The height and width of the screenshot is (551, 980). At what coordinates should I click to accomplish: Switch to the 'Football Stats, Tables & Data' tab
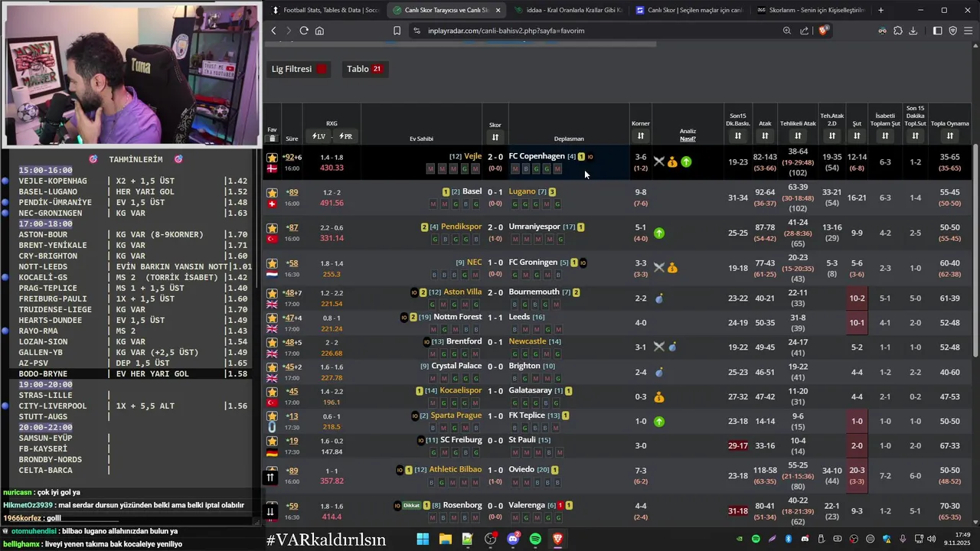coord(325,10)
